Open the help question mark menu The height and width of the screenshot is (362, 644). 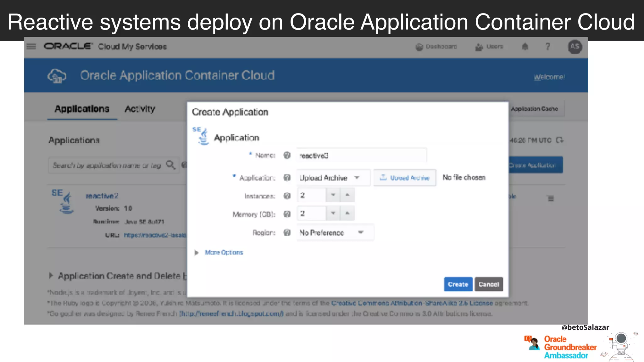pyautogui.click(x=547, y=47)
